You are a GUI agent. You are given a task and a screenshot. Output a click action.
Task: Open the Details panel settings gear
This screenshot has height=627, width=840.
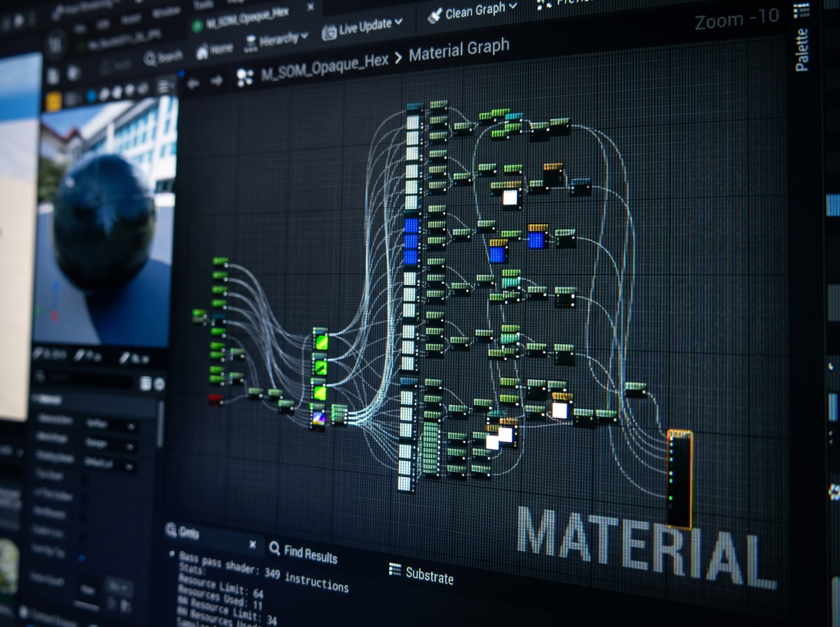pyautogui.click(x=160, y=384)
